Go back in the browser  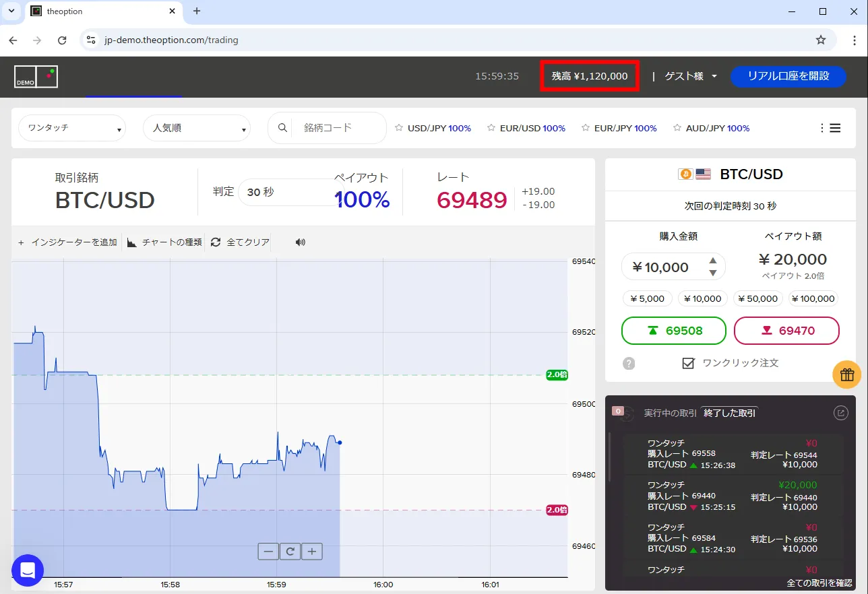click(x=13, y=40)
